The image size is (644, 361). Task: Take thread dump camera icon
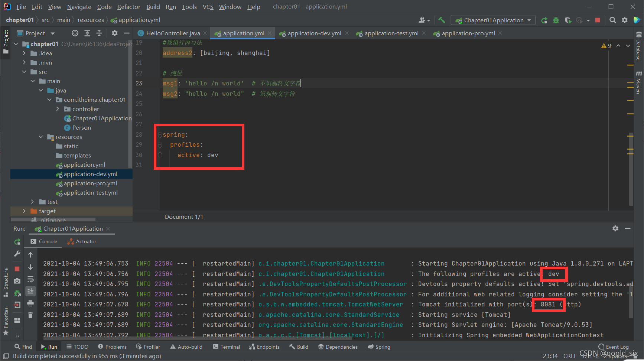(17, 281)
